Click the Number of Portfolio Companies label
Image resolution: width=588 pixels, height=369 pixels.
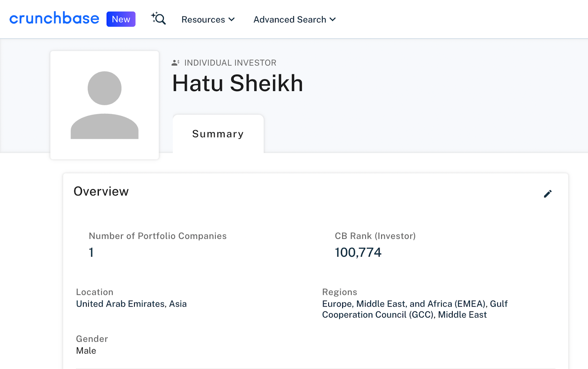click(157, 236)
